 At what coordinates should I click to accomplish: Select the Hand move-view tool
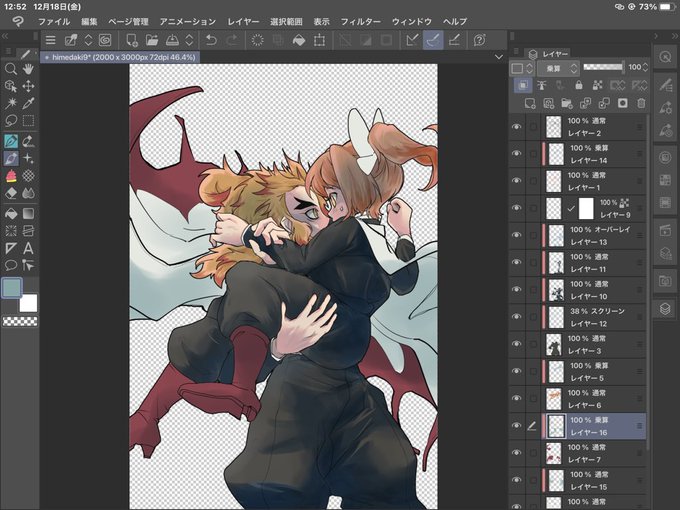click(28, 69)
